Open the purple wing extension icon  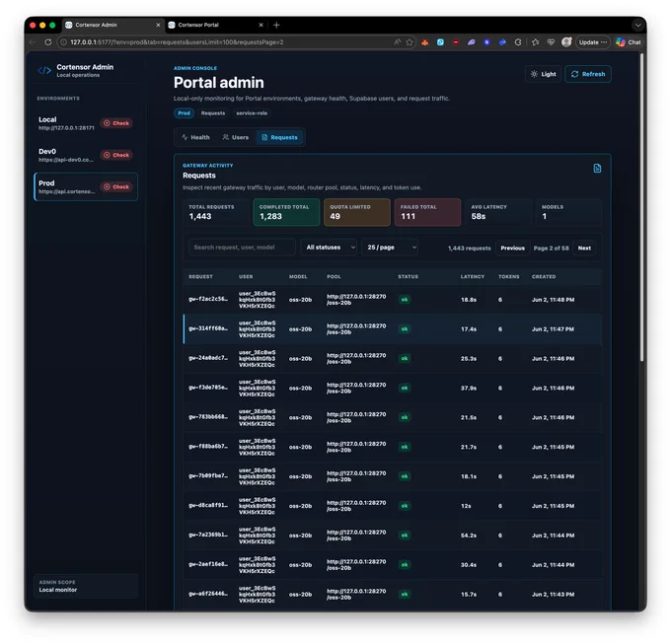pyautogui.click(x=471, y=41)
